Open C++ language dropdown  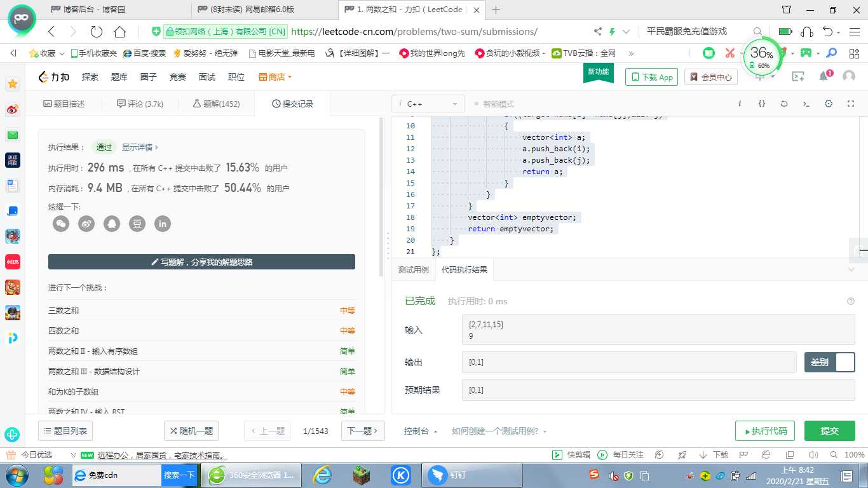(x=428, y=104)
